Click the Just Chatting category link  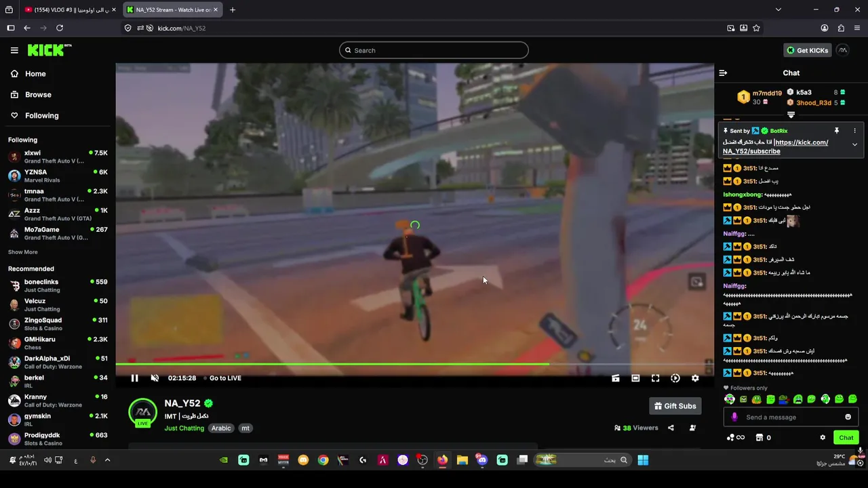tap(184, 428)
